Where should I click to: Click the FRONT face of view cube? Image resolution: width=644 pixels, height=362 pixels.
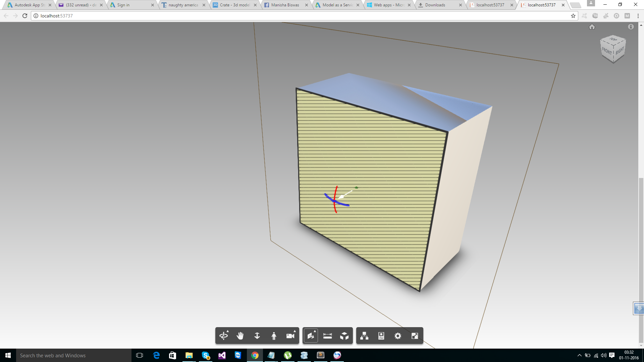pos(607,51)
